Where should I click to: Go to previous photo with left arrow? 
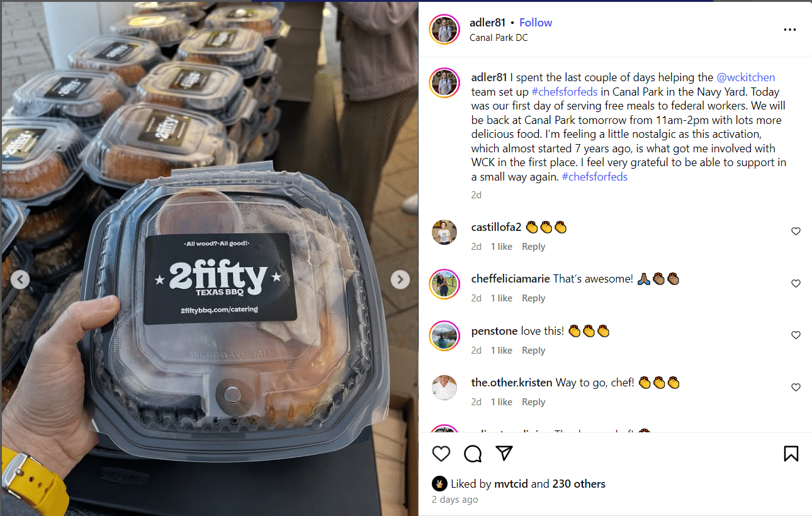click(20, 279)
